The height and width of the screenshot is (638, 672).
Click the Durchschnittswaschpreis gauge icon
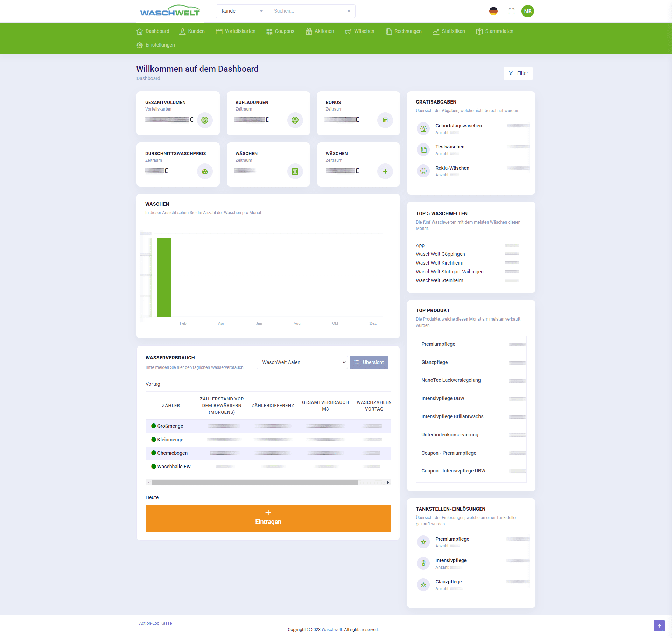pyautogui.click(x=205, y=171)
